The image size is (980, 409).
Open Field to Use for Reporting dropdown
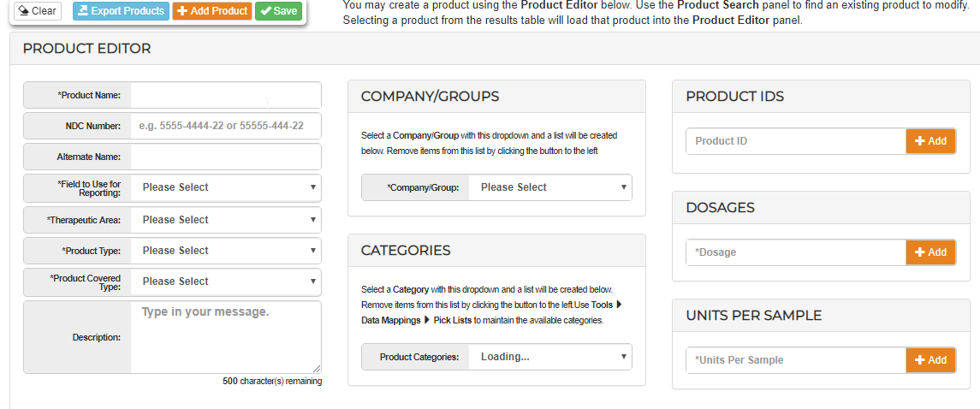(226, 187)
